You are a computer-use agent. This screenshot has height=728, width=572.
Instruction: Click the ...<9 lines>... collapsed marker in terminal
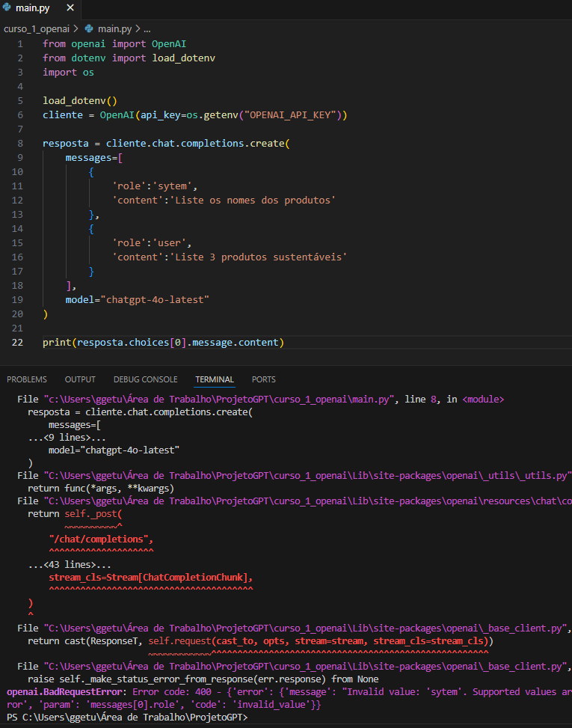coord(67,438)
